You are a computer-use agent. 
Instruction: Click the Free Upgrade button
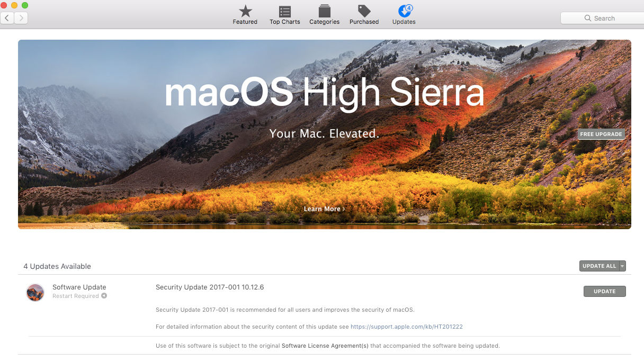601,134
